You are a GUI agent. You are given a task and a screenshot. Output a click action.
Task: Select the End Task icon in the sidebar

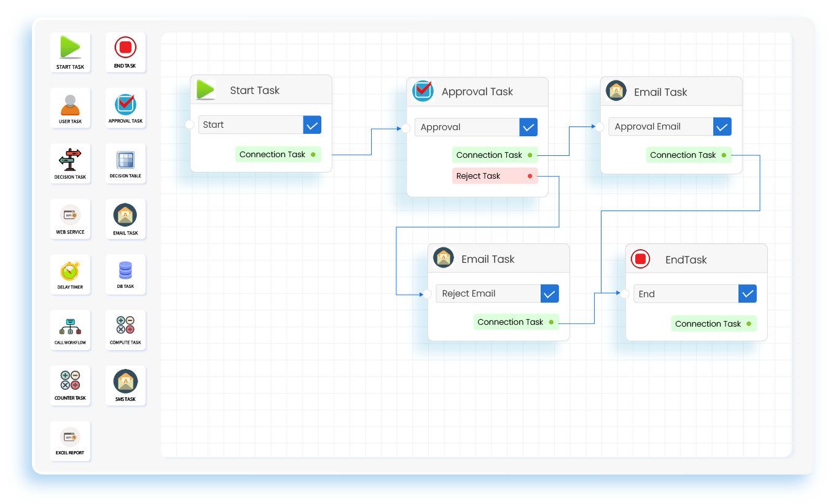(125, 48)
